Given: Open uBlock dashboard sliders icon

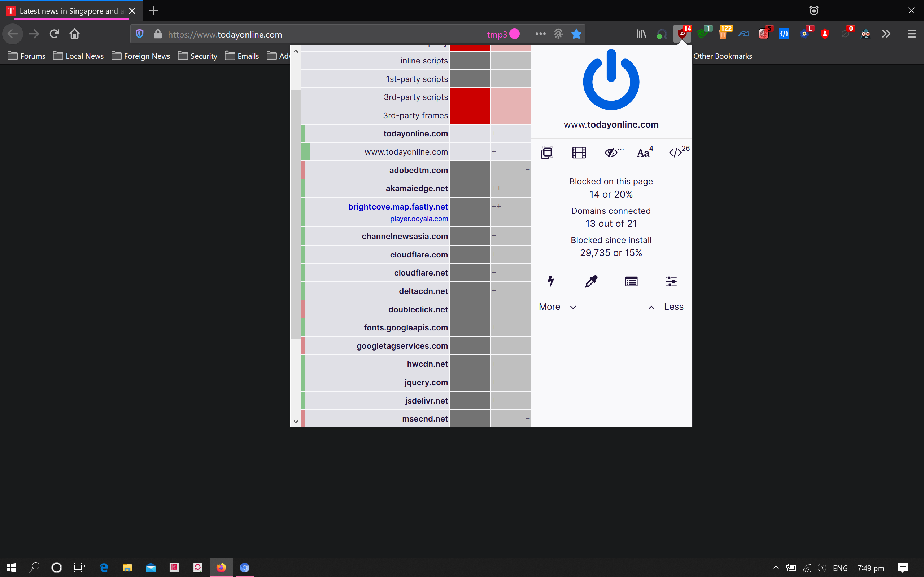Looking at the screenshot, I should (671, 282).
